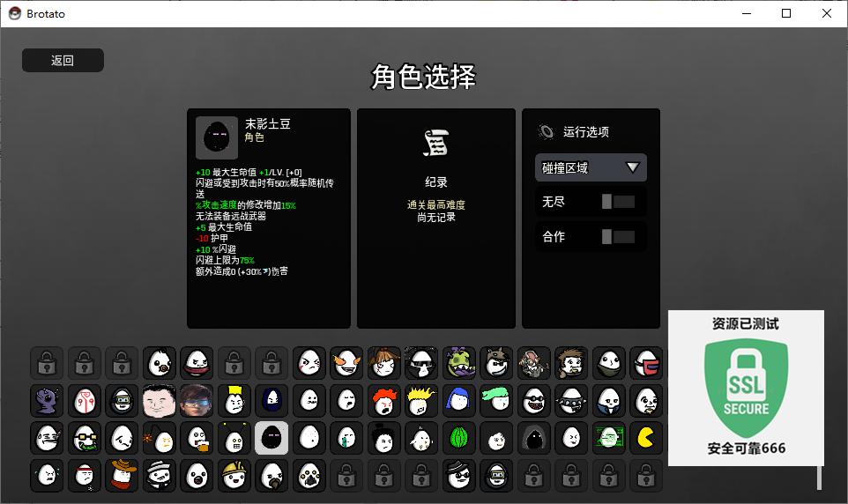
Task: Select the potato wearing a red scarf
Action: point(197,363)
